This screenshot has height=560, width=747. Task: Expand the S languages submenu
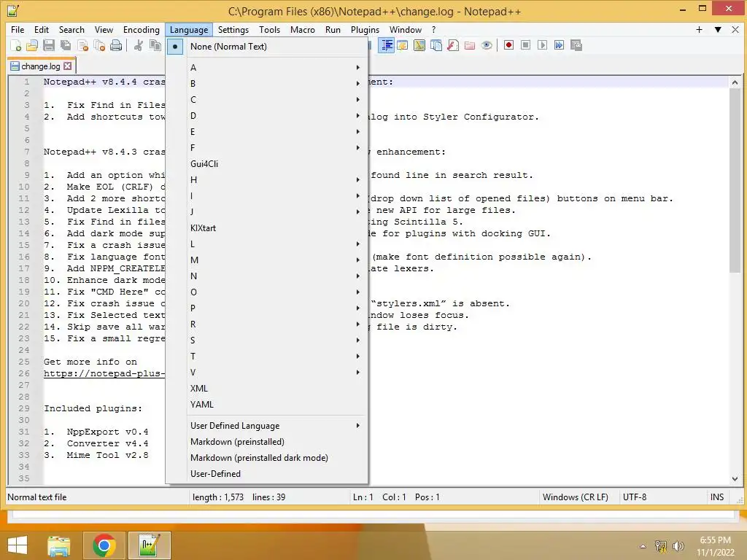click(x=267, y=341)
